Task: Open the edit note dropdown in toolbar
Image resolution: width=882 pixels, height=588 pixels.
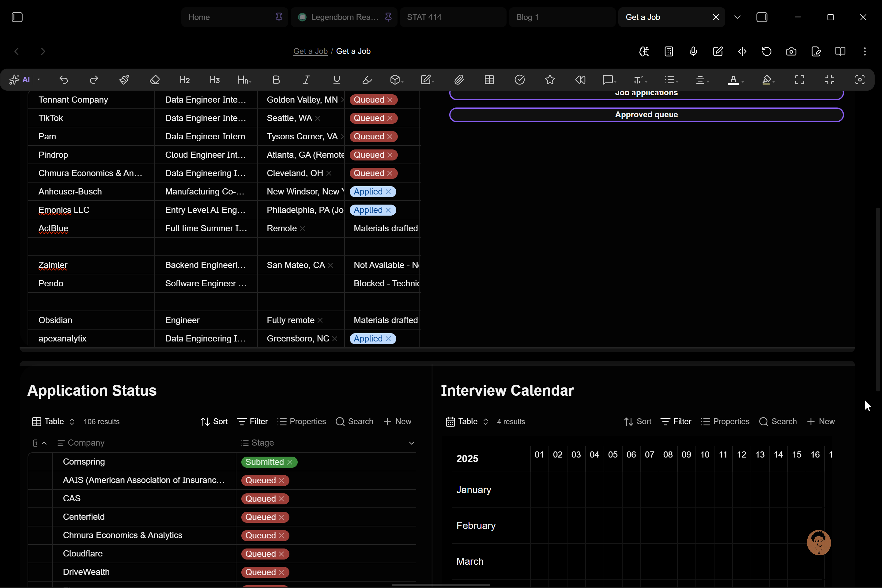Action: [x=427, y=80]
